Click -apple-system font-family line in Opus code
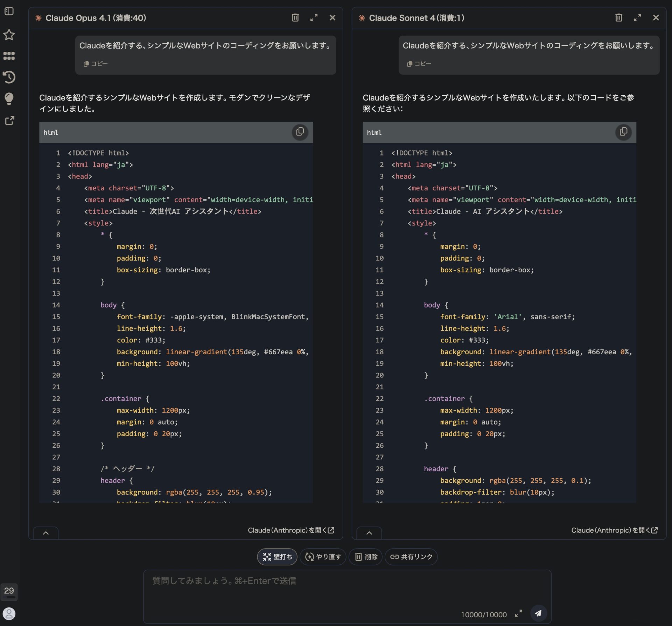672x626 pixels. [213, 317]
